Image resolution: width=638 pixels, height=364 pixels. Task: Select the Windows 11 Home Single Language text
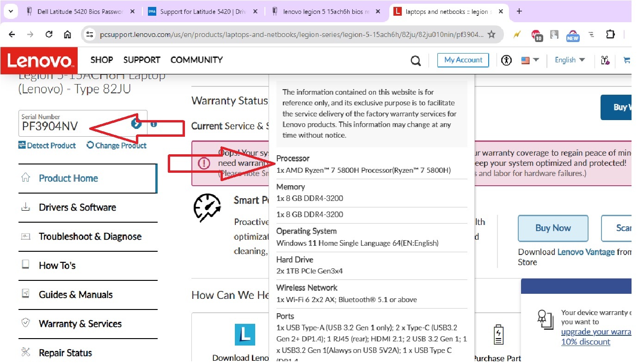click(357, 243)
